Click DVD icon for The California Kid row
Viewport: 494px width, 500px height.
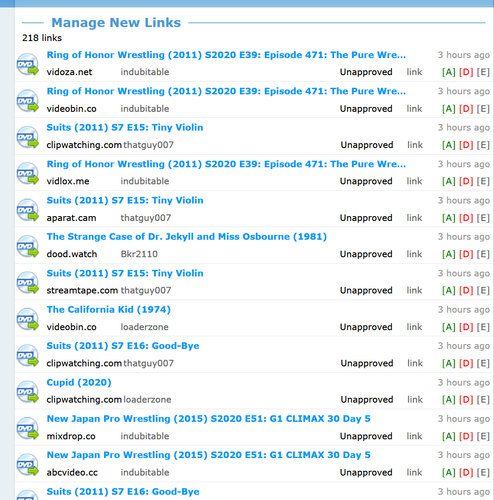click(x=28, y=319)
